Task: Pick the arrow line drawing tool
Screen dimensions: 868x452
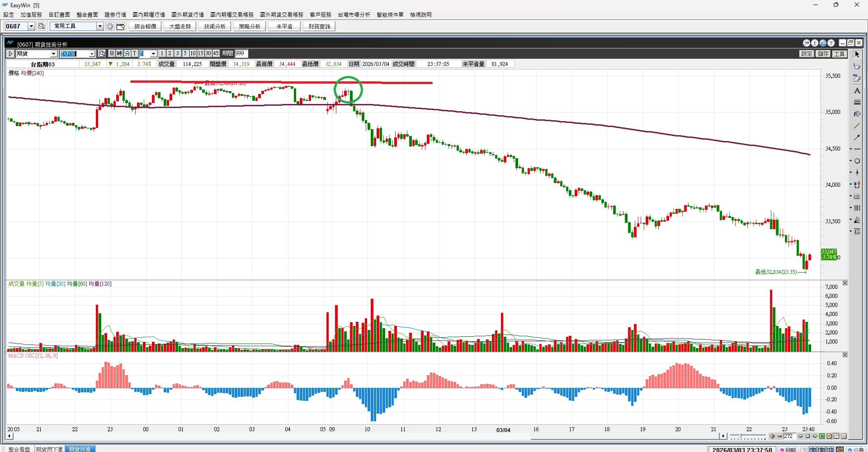Action: 857,137
